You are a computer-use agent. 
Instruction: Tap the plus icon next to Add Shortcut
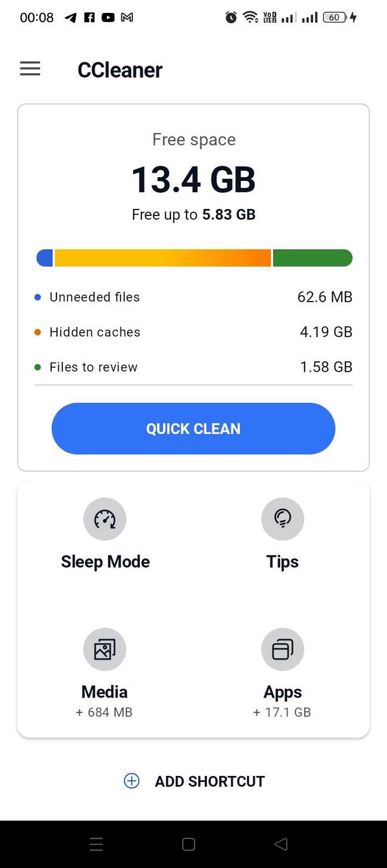point(132,781)
